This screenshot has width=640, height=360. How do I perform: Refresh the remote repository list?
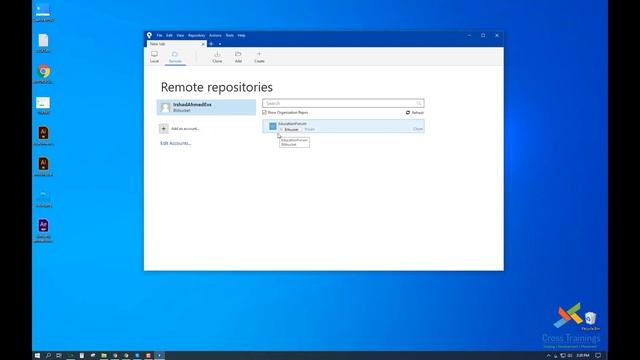pos(415,112)
